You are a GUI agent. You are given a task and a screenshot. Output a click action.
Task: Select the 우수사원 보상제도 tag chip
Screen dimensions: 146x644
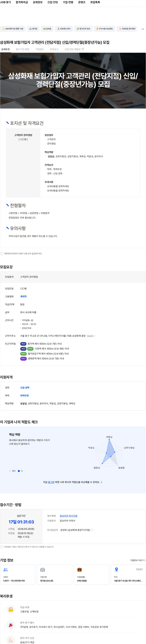point(104,29)
